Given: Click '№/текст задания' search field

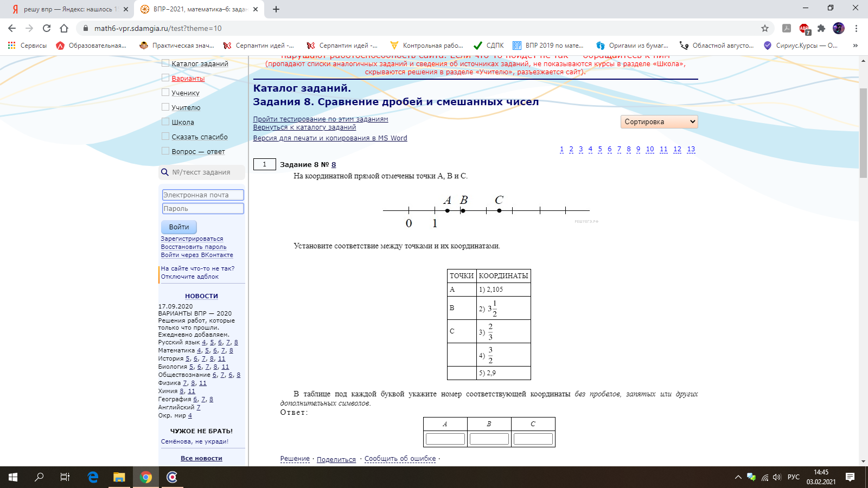Looking at the screenshot, I should click(x=202, y=172).
